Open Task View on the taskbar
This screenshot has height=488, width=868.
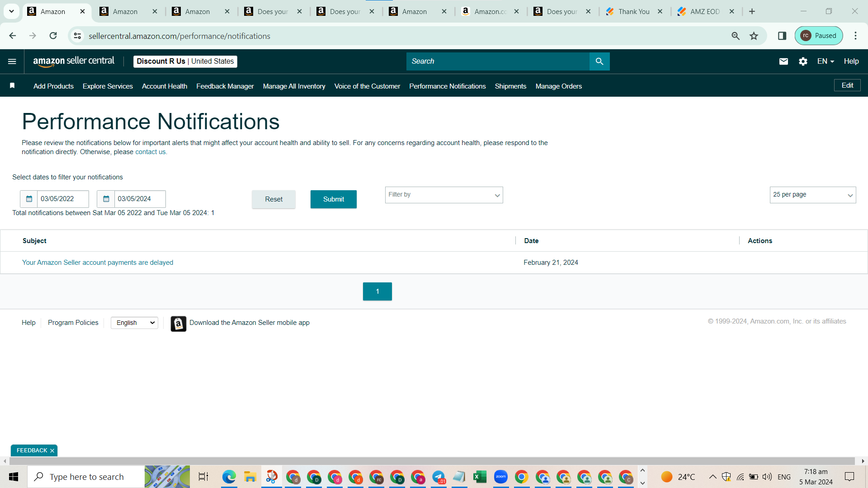[x=203, y=477]
